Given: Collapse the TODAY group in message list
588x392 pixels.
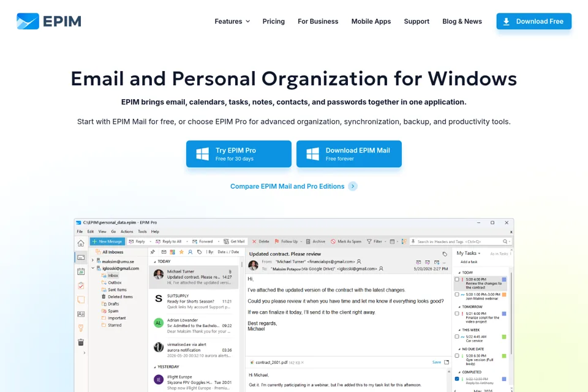Looking at the screenshot, I should (155, 262).
